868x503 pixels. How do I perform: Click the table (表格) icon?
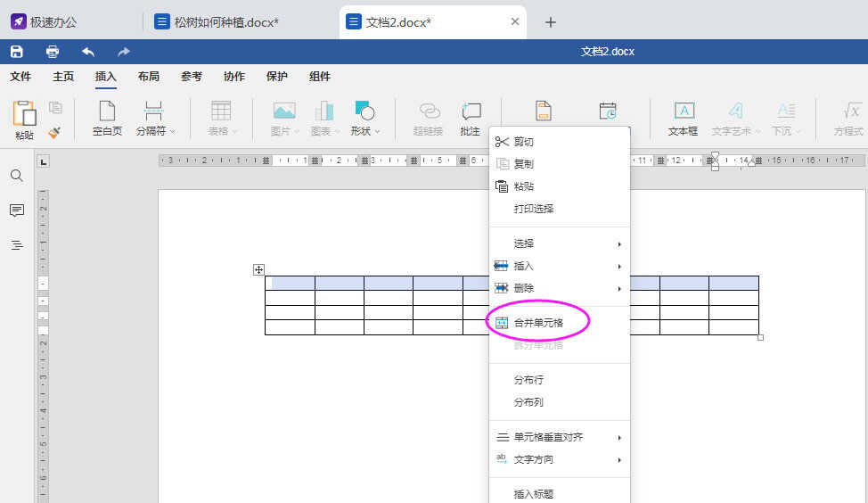tap(221, 111)
